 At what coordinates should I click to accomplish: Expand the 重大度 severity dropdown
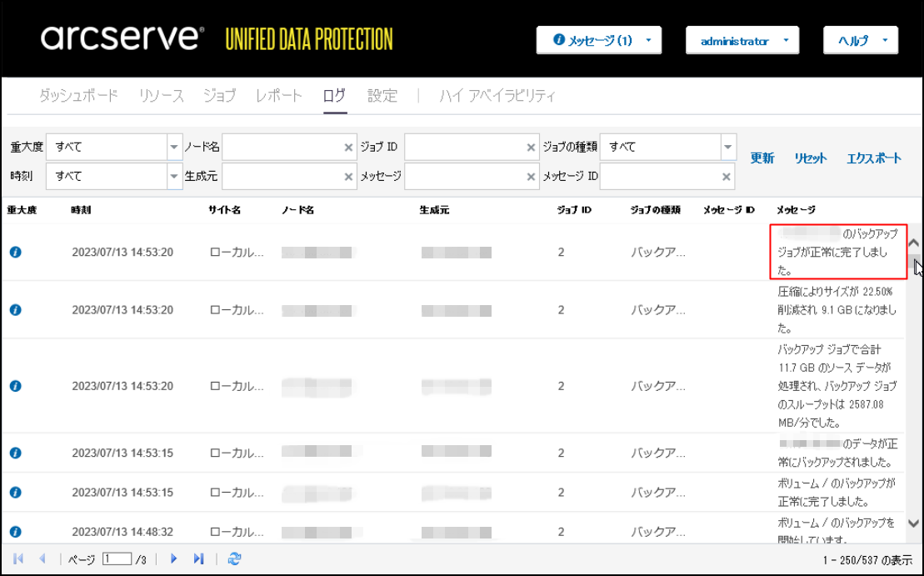pyautogui.click(x=174, y=147)
